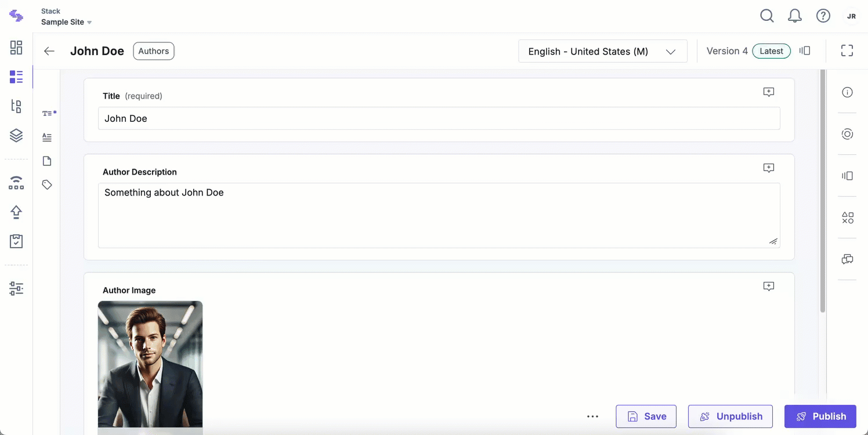Screen dimensions: 868x435
Task: Open the English - United States language dropdown
Action: click(603, 51)
